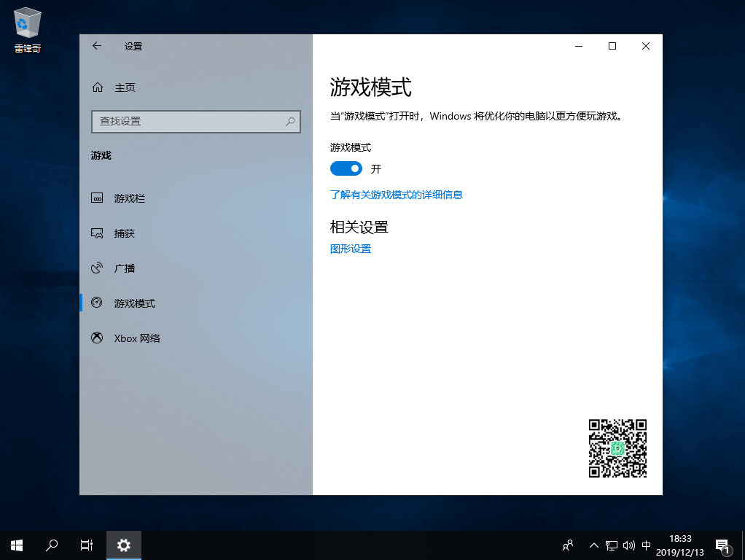
Task: Click the 游戏栏 icon in sidebar
Action: [97, 198]
